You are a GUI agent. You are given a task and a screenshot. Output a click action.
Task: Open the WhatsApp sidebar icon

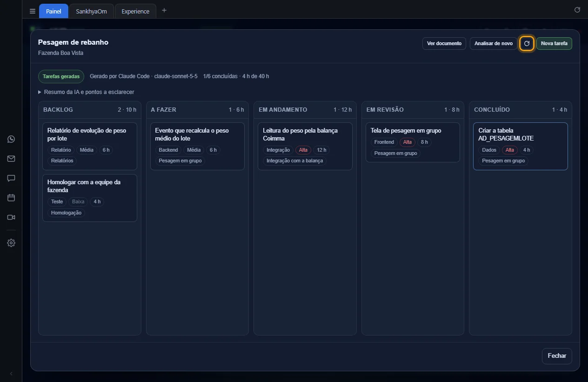point(11,139)
